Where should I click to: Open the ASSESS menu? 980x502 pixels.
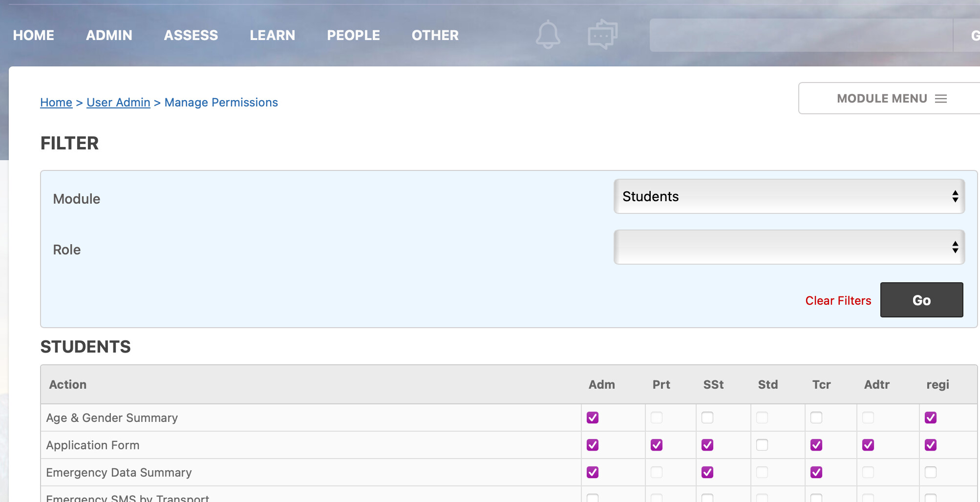[x=191, y=35]
